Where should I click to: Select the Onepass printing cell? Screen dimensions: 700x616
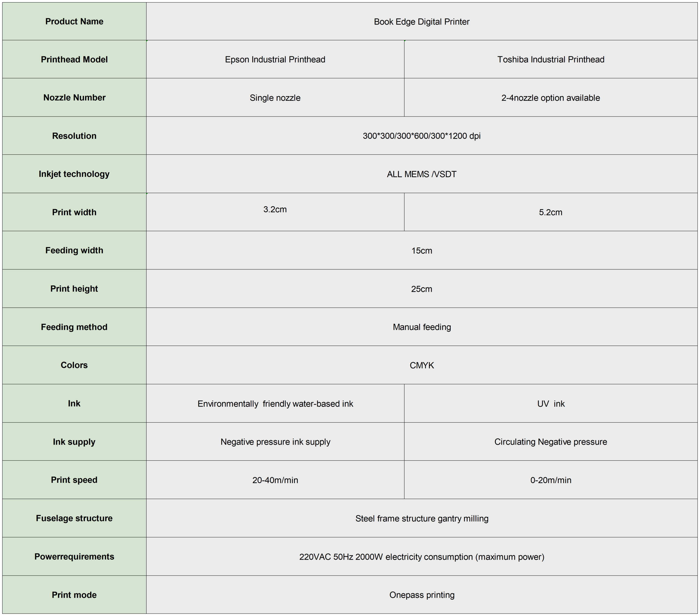tap(421, 595)
